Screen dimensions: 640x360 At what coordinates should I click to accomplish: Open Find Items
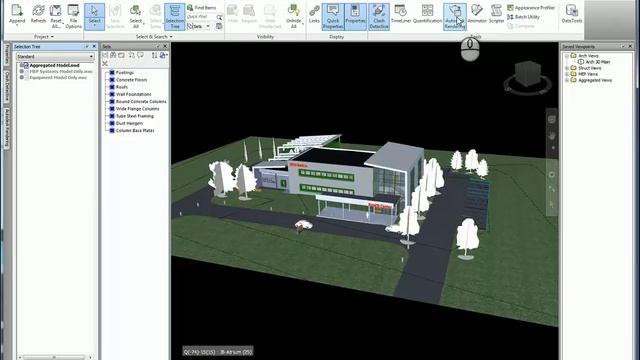[x=202, y=8]
